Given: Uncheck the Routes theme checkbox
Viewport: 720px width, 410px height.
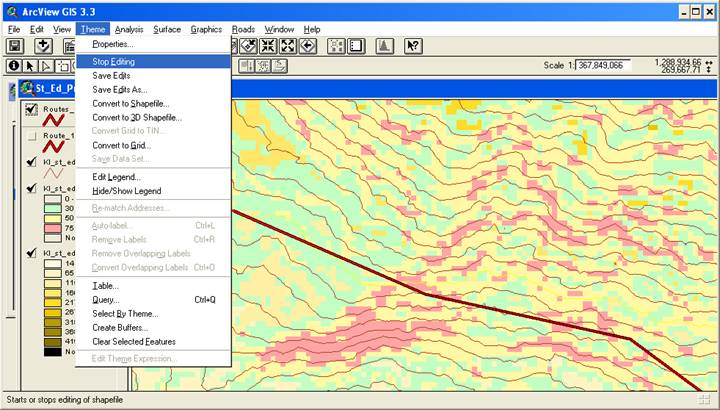Looking at the screenshot, I should 31,109.
